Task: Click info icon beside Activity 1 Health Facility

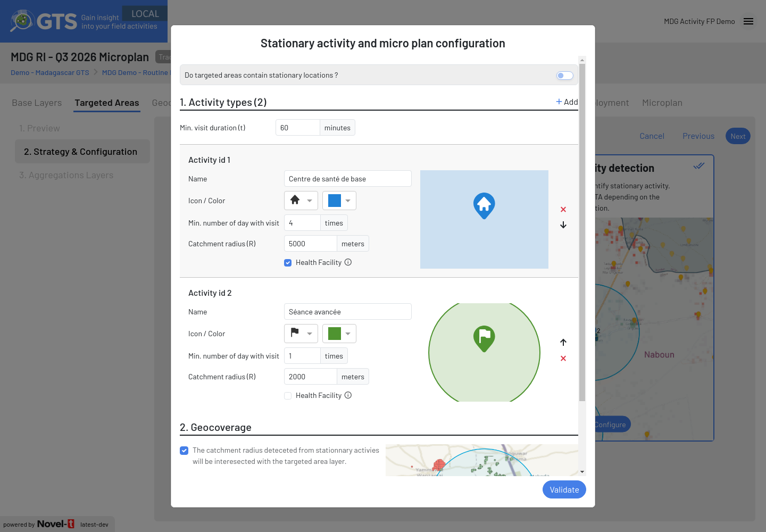Action: tap(348, 262)
